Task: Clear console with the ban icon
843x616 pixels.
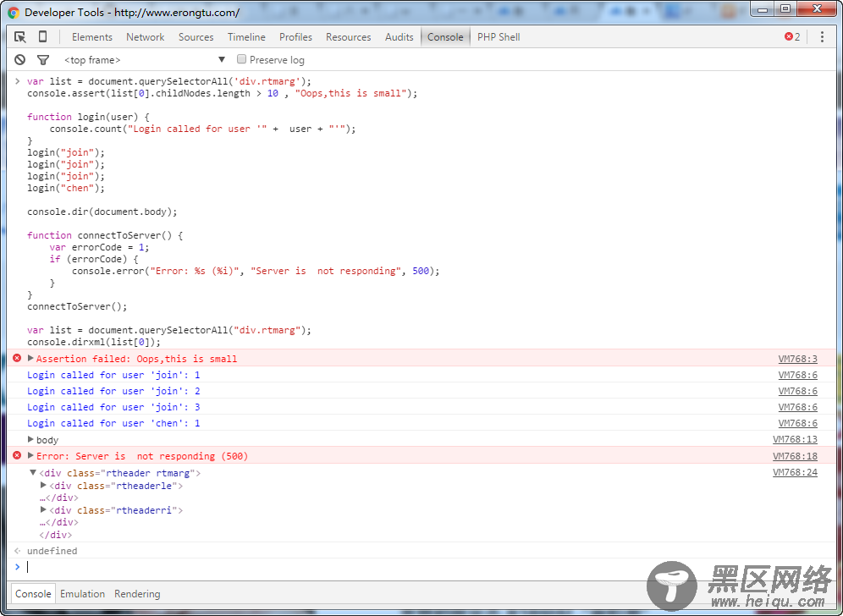Action: click(20, 60)
